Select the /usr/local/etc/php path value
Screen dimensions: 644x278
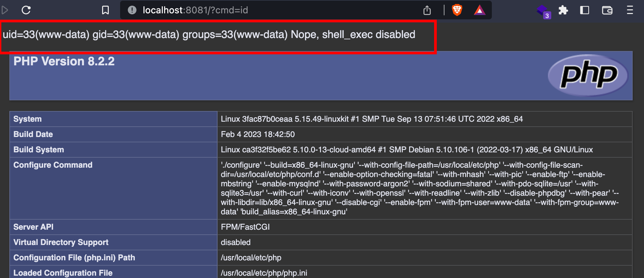251,258
